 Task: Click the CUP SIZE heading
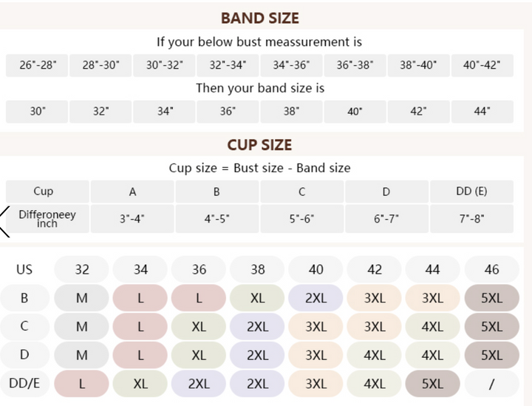tap(259, 145)
